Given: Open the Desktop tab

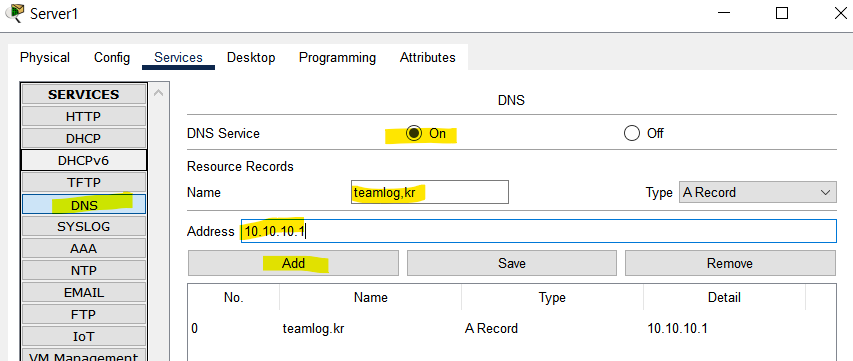Looking at the screenshot, I should [x=251, y=58].
